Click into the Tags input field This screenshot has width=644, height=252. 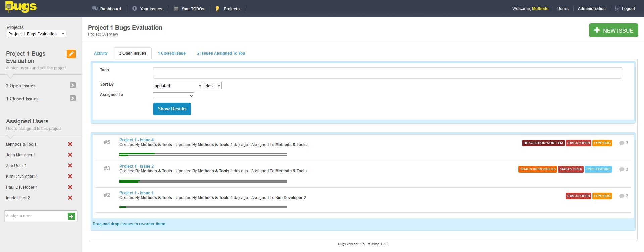point(387,73)
